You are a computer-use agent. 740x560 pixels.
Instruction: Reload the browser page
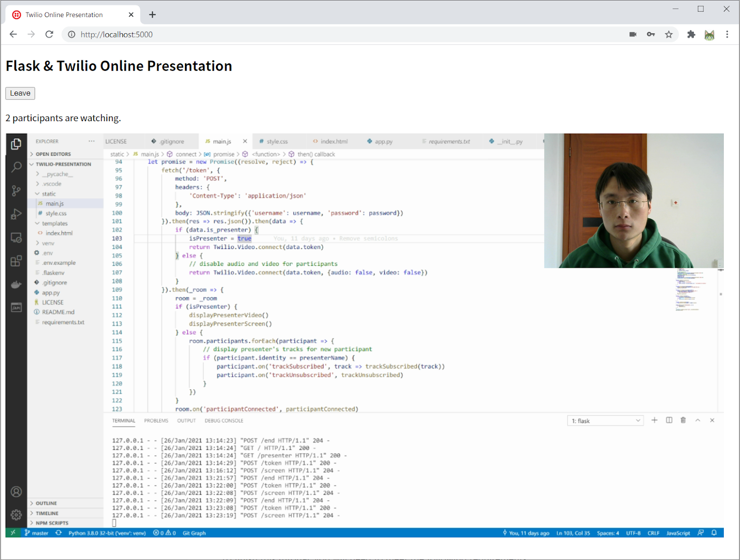pyautogui.click(x=49, y=34)
